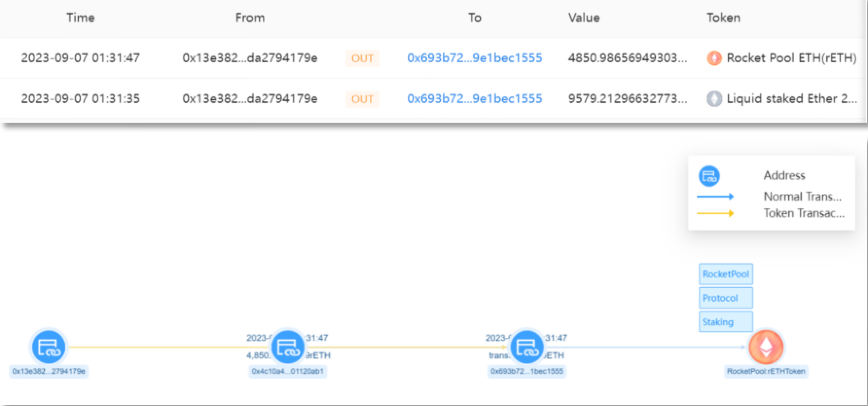The height and width of the screenshot is (406, 868).
Task: Click the yellow Token Transaction arrow in legend
Action: [x=715, y=213]
